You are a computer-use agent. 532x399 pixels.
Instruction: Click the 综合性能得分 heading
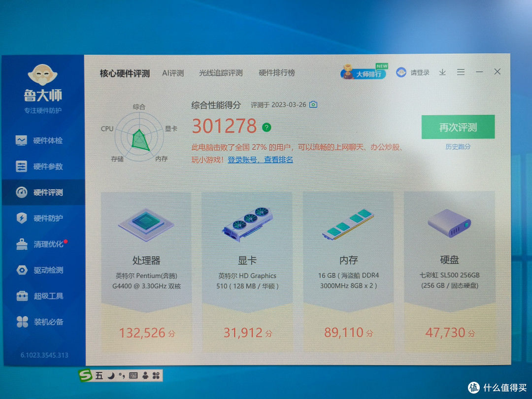(216, 105)
